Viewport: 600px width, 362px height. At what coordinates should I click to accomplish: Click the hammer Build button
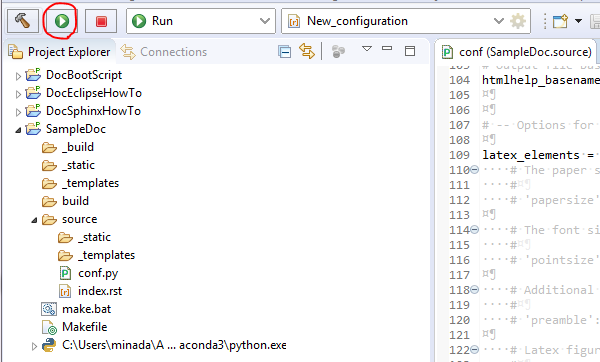pos(23,21)
